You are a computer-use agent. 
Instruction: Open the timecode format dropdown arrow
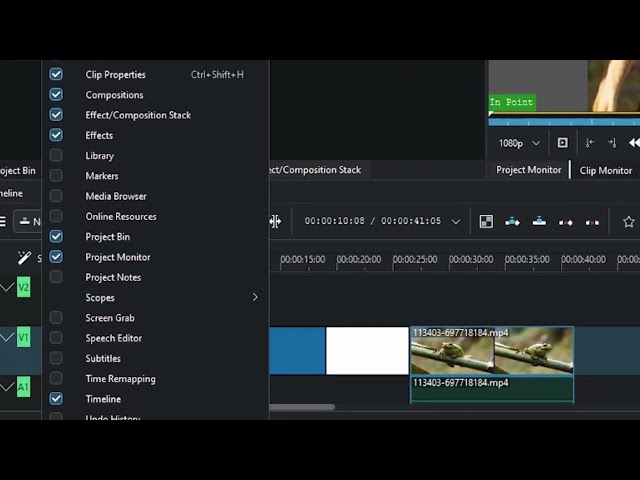point(456,222)
